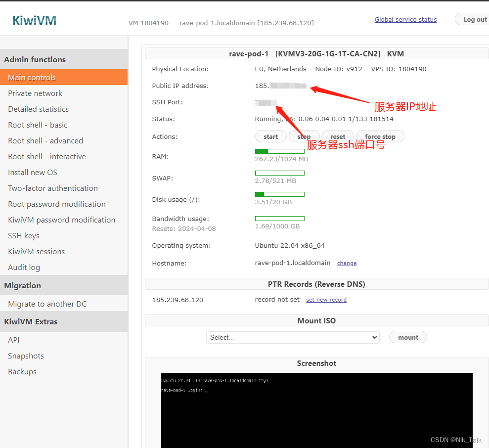The image size is (489, 448).
Task: Open KiwiVM password modification
Action: [62, 220]
